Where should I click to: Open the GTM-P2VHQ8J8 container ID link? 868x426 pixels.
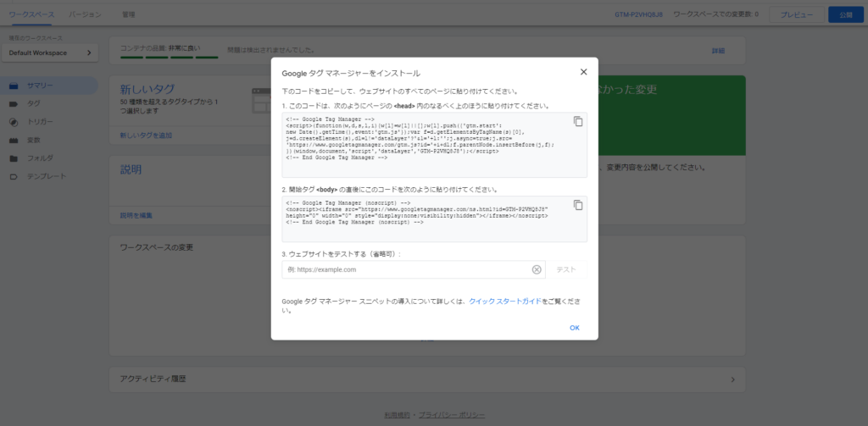click(638, 14)
